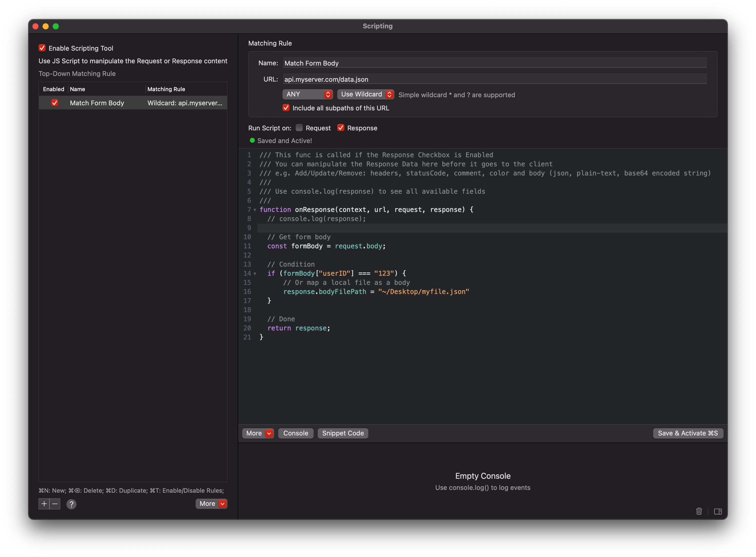
Task: Open the Use Wildcard matching dropdown
Action: coord(365,94)
